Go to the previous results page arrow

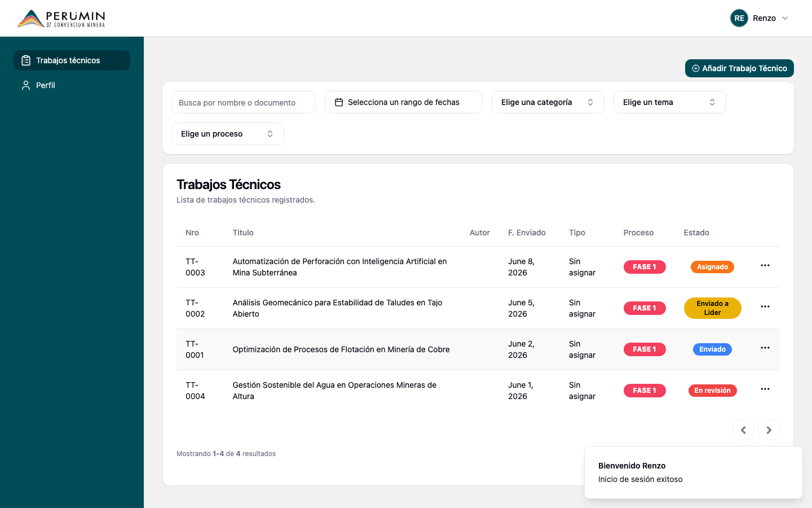[x=743, y=430]
